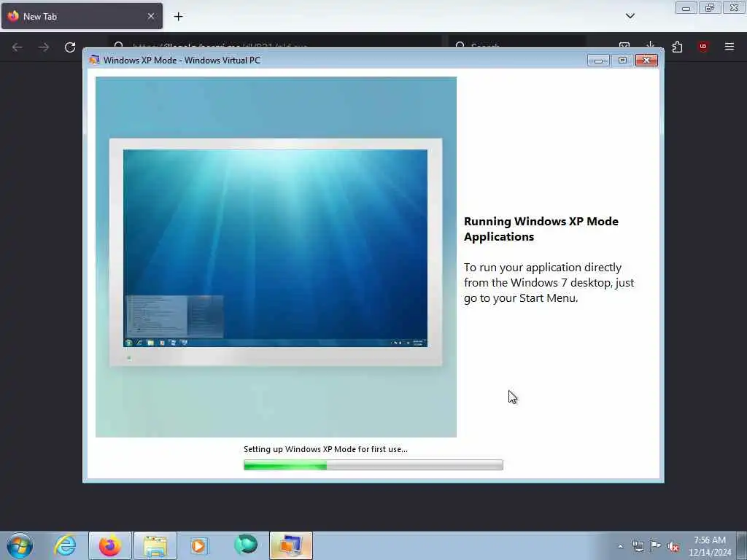The image size is (747, 560).
Task: Click the Show desktop strip by the clock
Action: (x=742, y=545)
